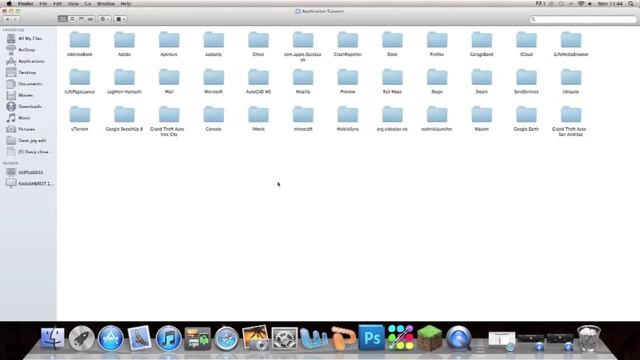Open the Finder menu
640x360 pixels.
pyautogui.click(x=26, y=4)
